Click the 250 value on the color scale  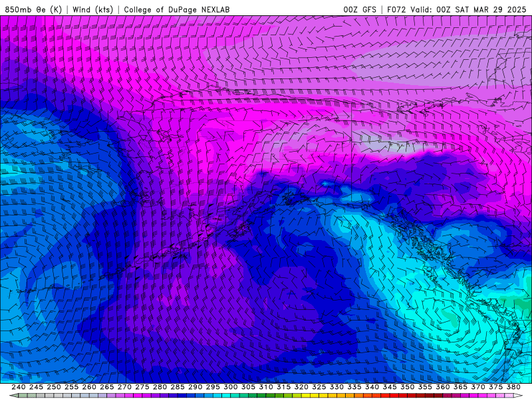coord(54,387)
